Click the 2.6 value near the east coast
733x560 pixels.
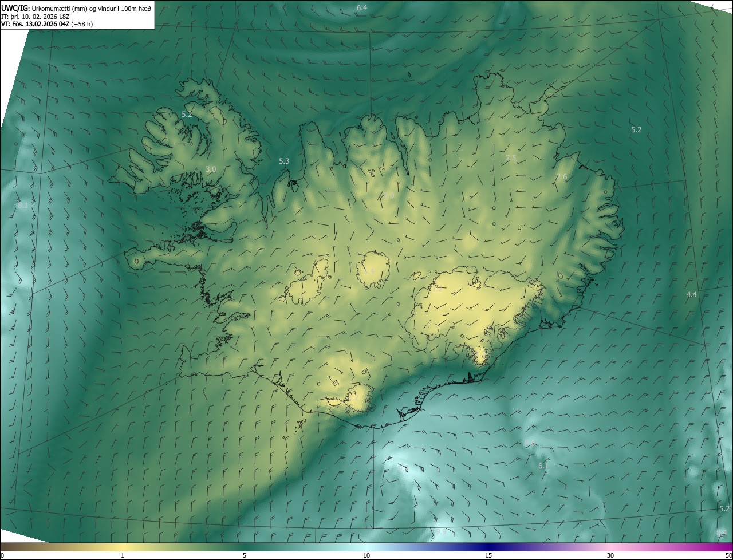coord(562,177)
